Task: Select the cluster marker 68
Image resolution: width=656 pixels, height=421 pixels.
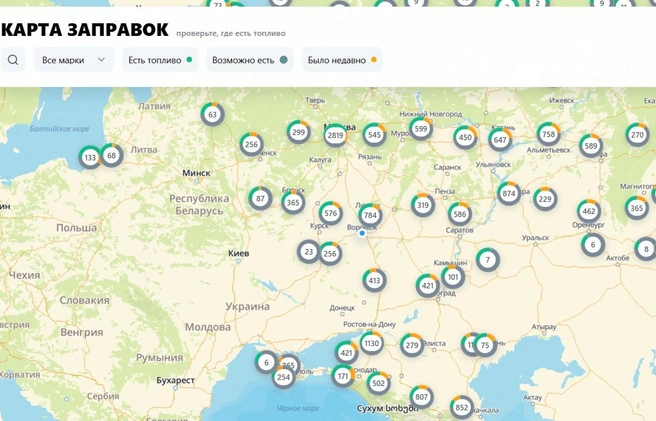Action: coord(112,156)
